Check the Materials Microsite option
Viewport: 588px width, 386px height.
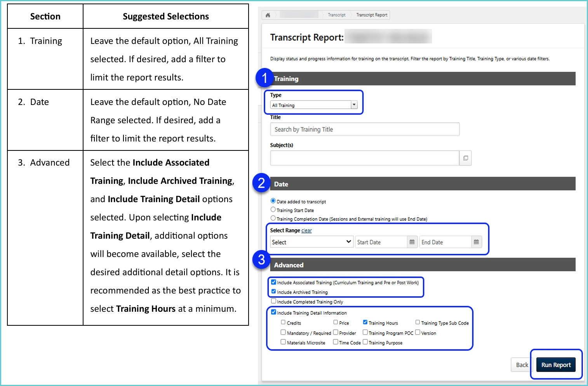[283, 342]
